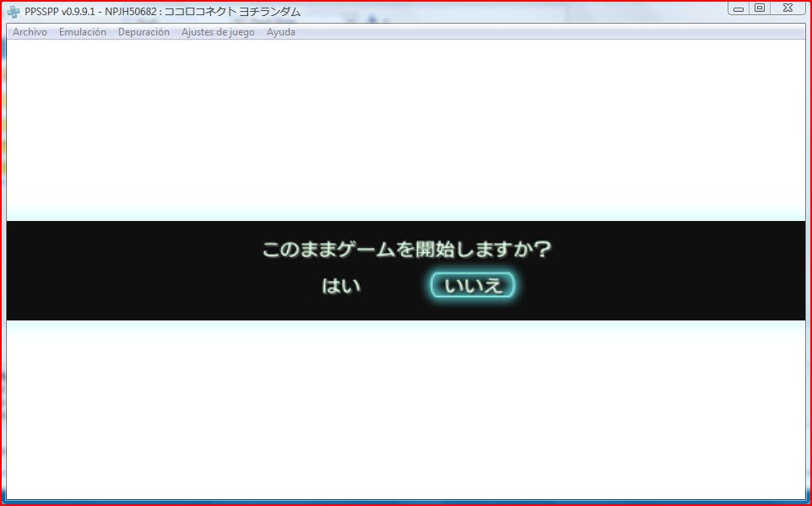Choose the はい option
Screen dimensions: 812x506
point(341,286)
